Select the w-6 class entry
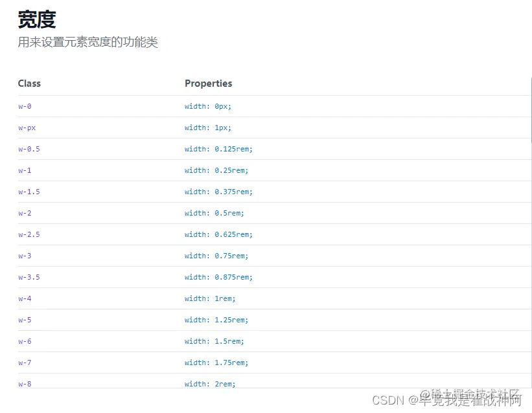532x413 pixels. (25, 341)
